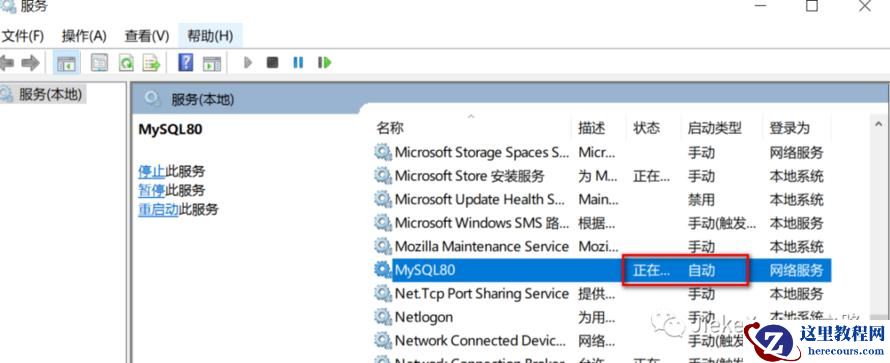The height and width of the screenshot is (363, 890).
Task: Open Properties via toolbar icon
Action: click(99, 63)
